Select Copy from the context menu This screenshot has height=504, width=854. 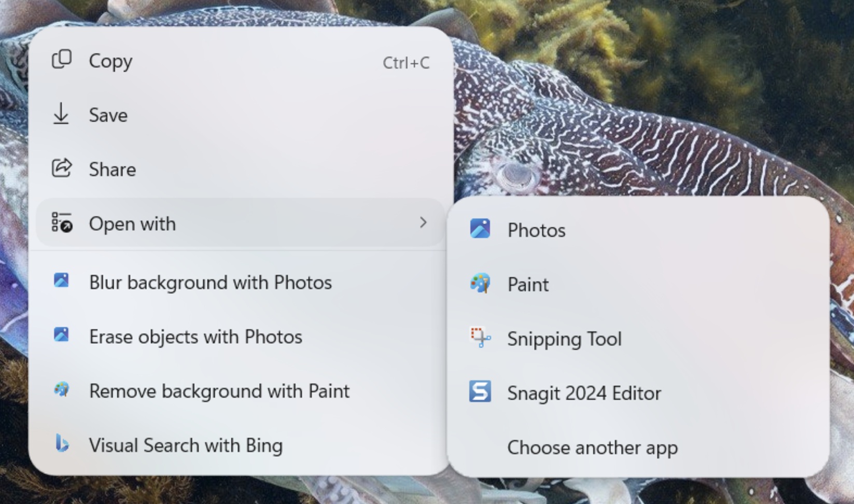[240, 61]
